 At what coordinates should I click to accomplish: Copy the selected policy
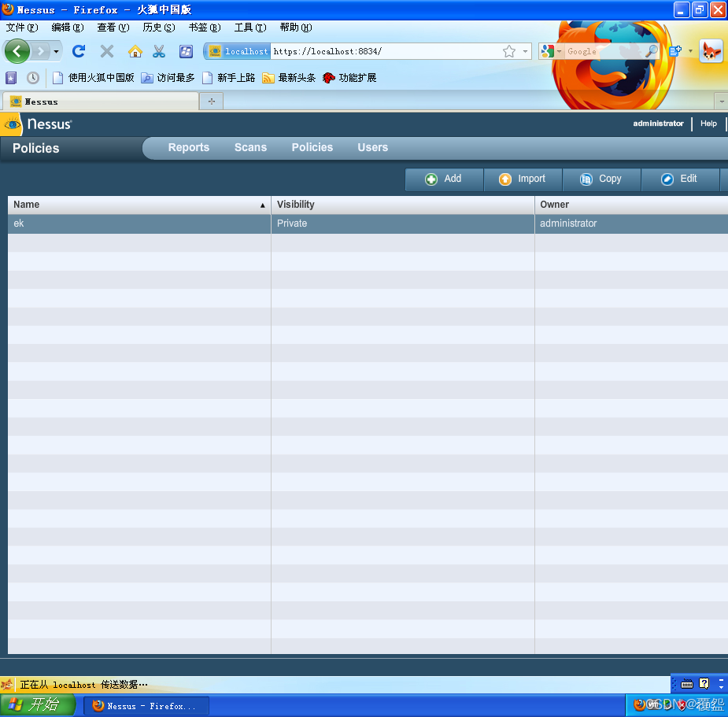[x=601, y=179]
